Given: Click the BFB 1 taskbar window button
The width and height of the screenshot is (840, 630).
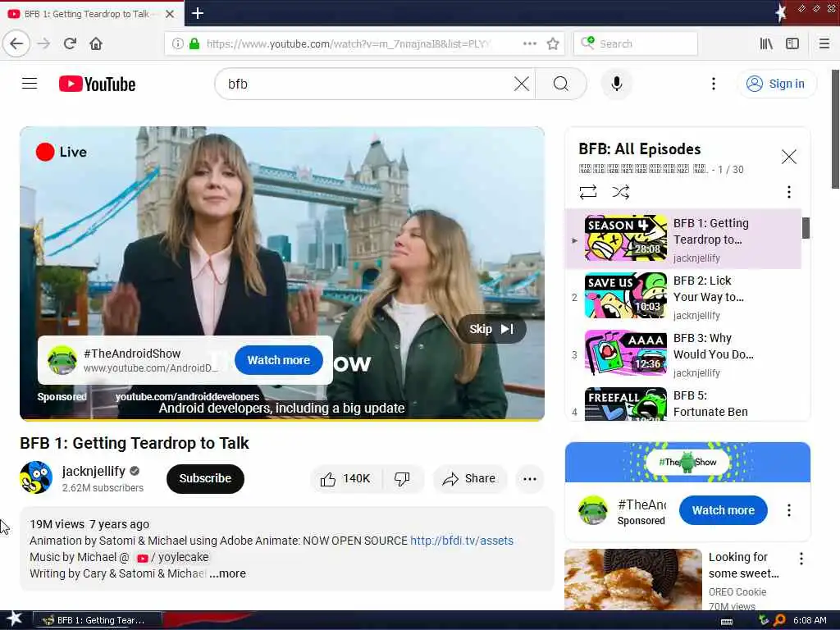Looking at the screenshot, I should pyautogui.click(x=97, y=620).
